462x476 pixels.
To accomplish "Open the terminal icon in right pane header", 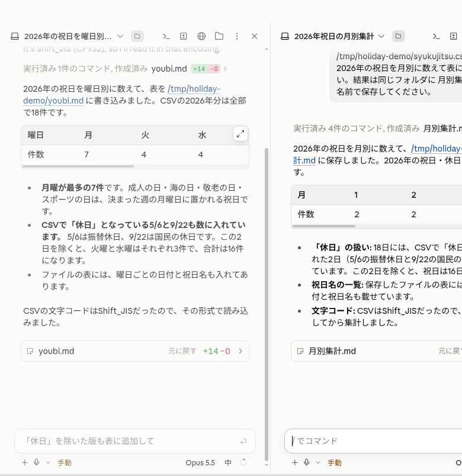I will [x=436, y=37].
